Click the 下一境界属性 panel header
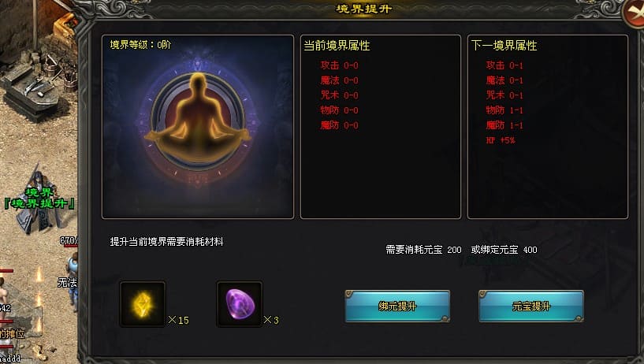 tap(504, 46)
